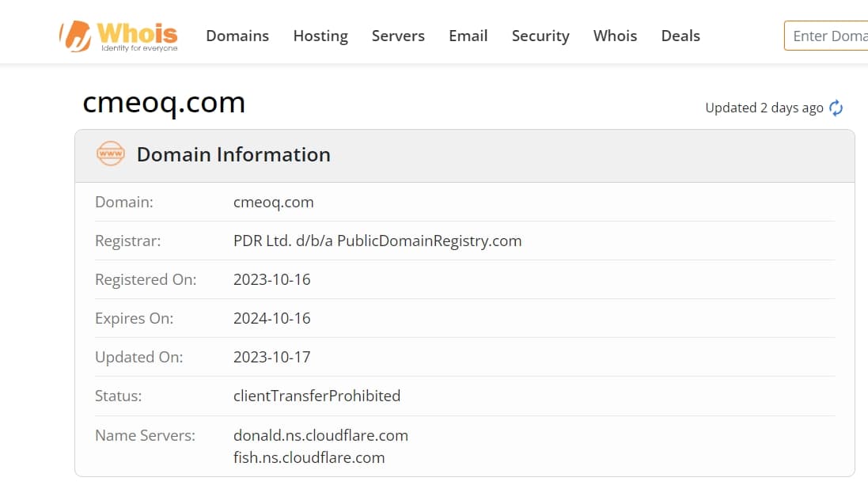Screen dimensions: 868x489
Task: Click the cmeoq.com page heading
Action: coord(164,103)
